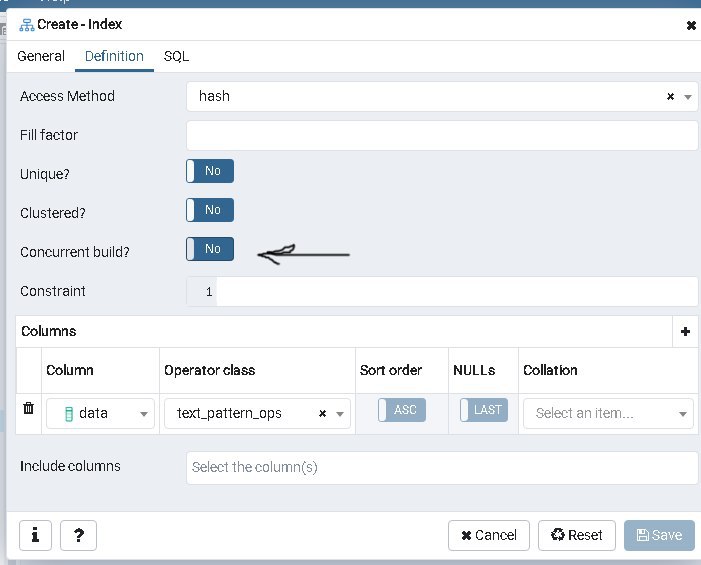
Task: Add a new column row with plus icon
Action: point(685,331)
